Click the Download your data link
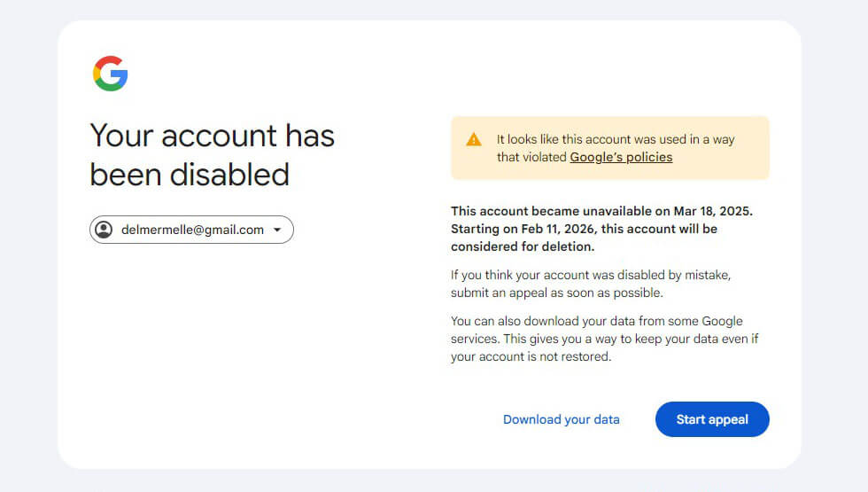Image resolution: width=868 pixels, height=492 pixels. (x=562, y=419)
